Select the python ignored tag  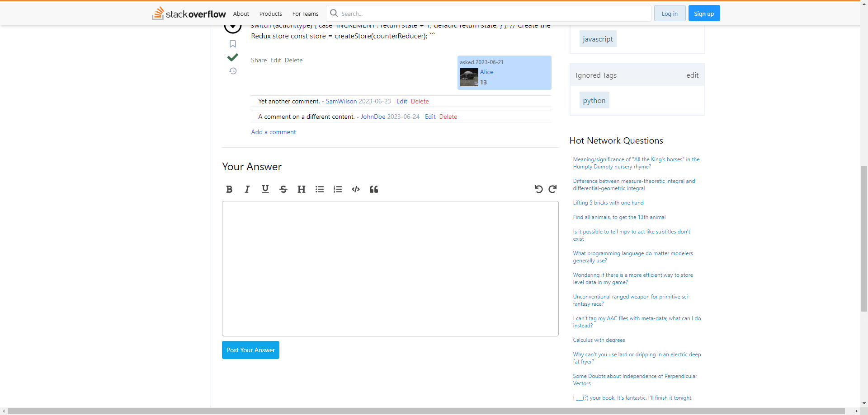click(x=594, y=100)
